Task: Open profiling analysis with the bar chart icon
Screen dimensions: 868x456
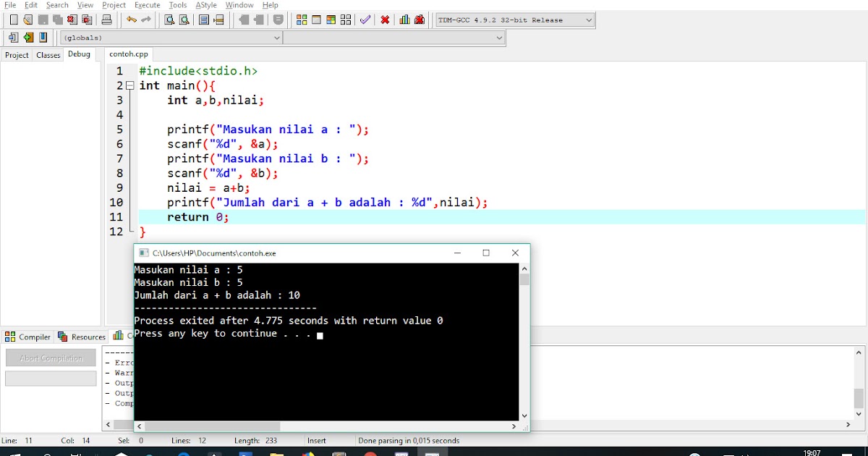Action: pyautogui.click(x=405, y=20)
